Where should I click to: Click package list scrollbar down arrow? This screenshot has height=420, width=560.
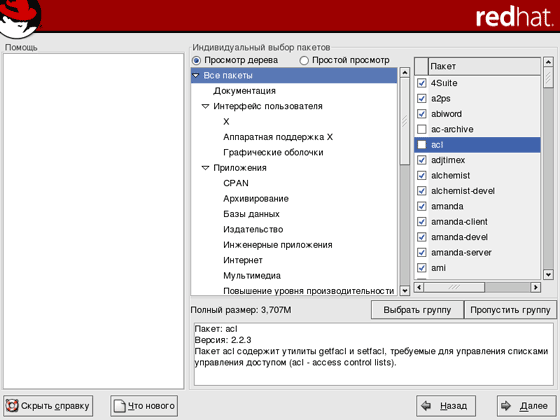tap(548, 274)
